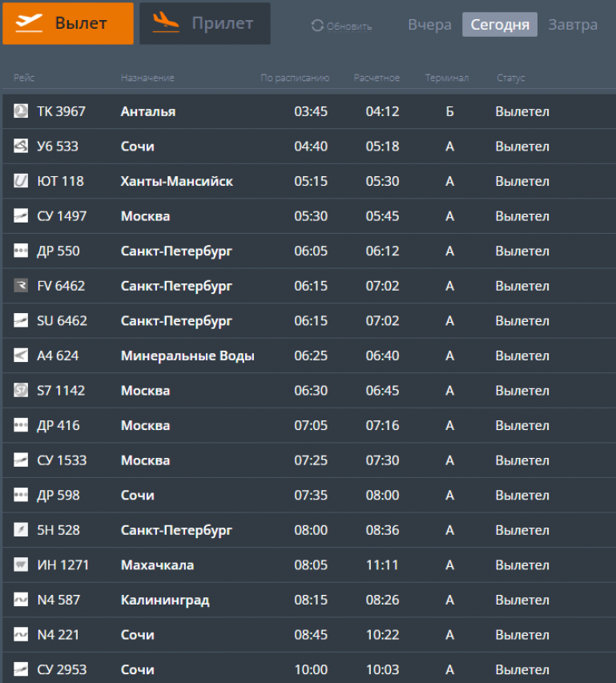Click airline logo for flight FV 6462

click(x=21, y=286)
